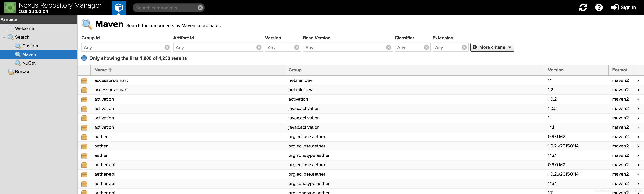Click component icon of aether 1.13.1 row
Image resolution: width=644 pixels, height=194 pixels.
tap(84, 156)
